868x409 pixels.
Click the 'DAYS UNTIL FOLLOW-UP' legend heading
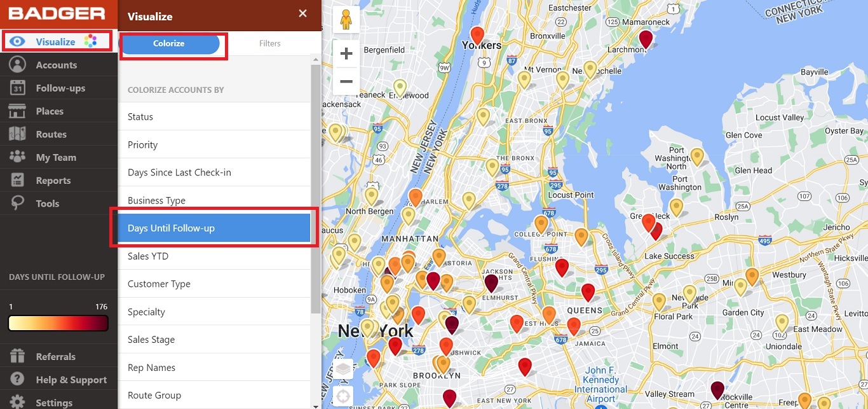57,277
